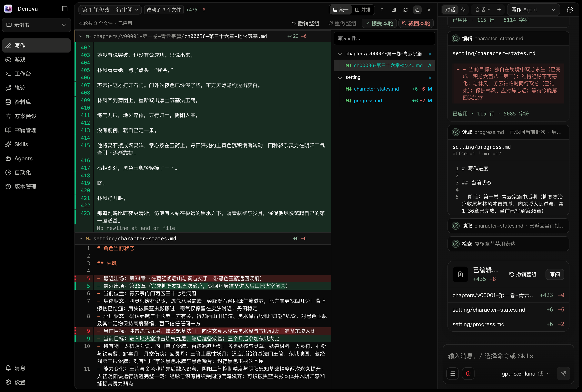
Task: Select ch00036 chapter file in tree
Action: point(384,65)
